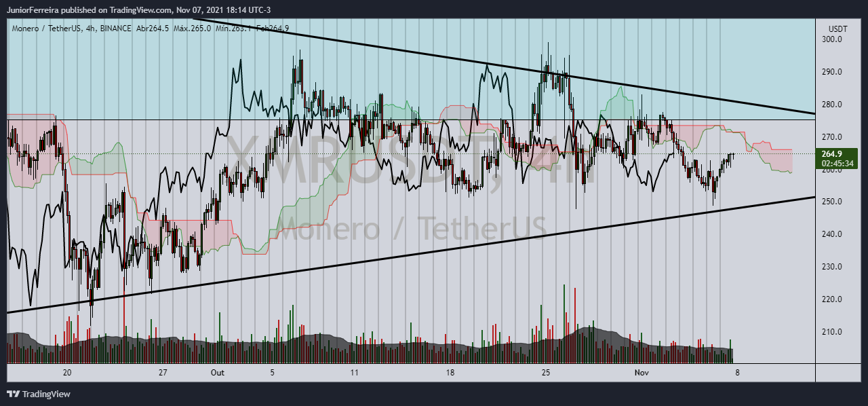Image resolution: width=868 pixels, height=406 pixels.
Task: Click the 240.0 price axis label
Action: [x=831, y=234]
